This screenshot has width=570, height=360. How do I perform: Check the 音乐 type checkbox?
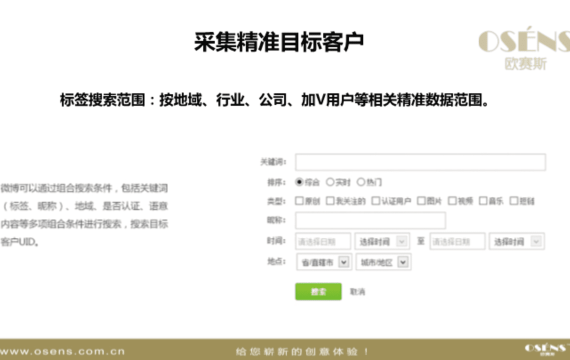[483, 201]
